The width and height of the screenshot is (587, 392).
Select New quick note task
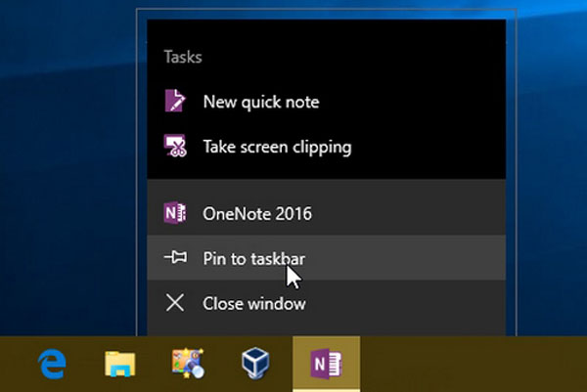click(x=326, y=102)
